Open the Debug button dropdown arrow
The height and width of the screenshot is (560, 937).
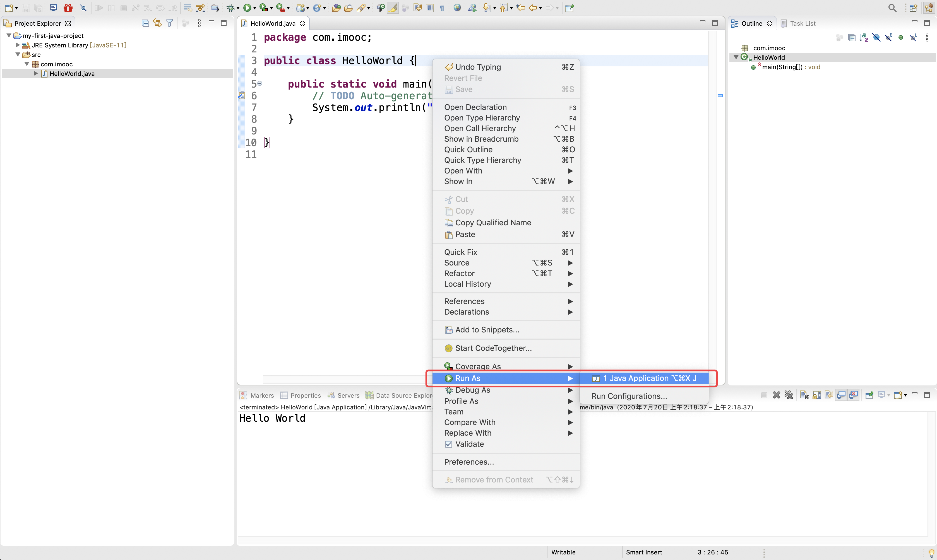point(238,8)
